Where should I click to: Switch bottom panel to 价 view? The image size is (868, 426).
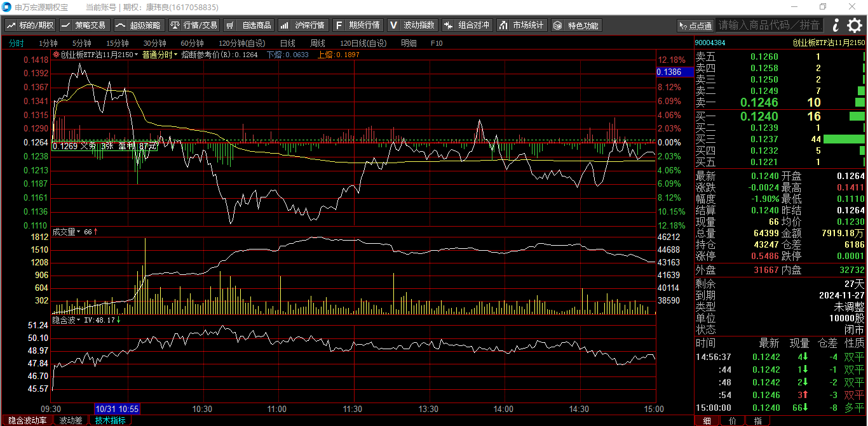click(x=732, y=420)
